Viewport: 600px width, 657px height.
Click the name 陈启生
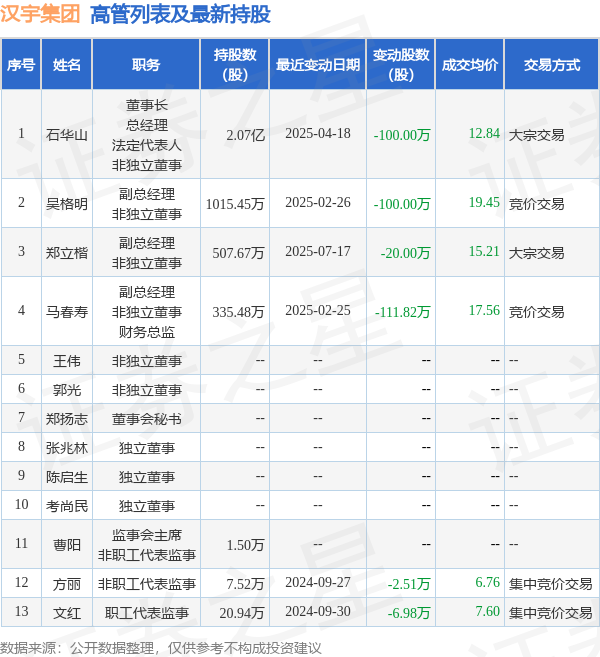coord(67,477)
